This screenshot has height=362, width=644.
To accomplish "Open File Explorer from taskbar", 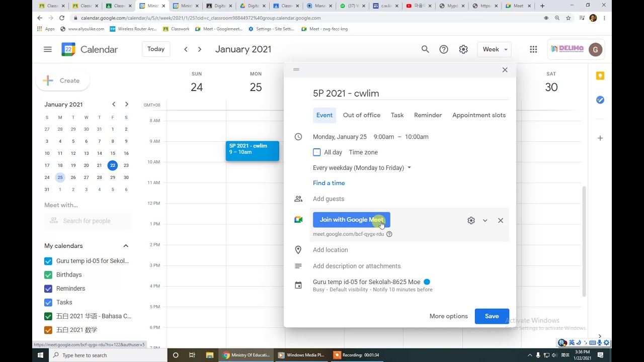I will point(210,355).
